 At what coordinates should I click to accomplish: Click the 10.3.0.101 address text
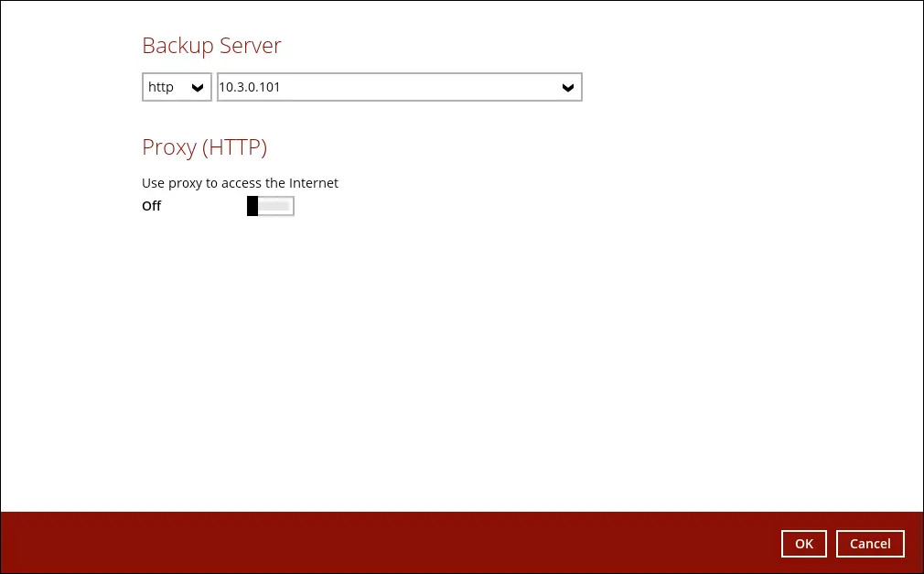pyautogui.click(x=250, y=87)
